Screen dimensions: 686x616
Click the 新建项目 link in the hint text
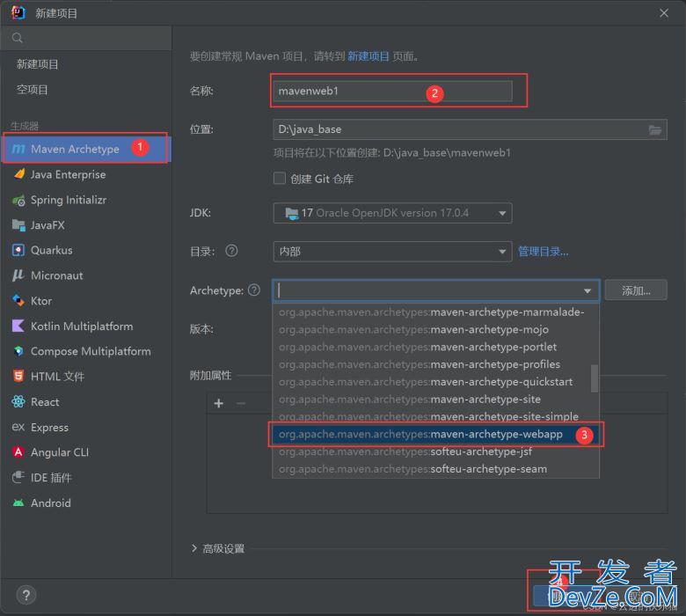[x=369, y=56]
